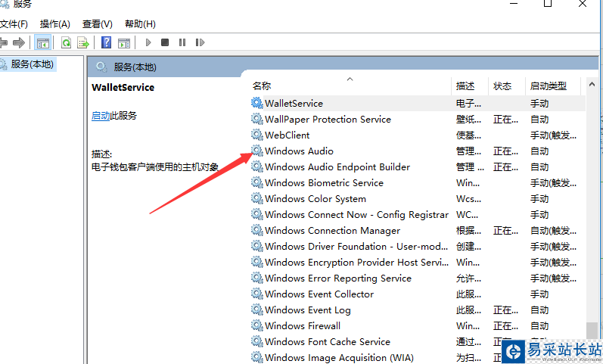Select 服务(本地) in the left tree
Image resolution: width=603 pixels, height=364 pixels.
[33, 64]
